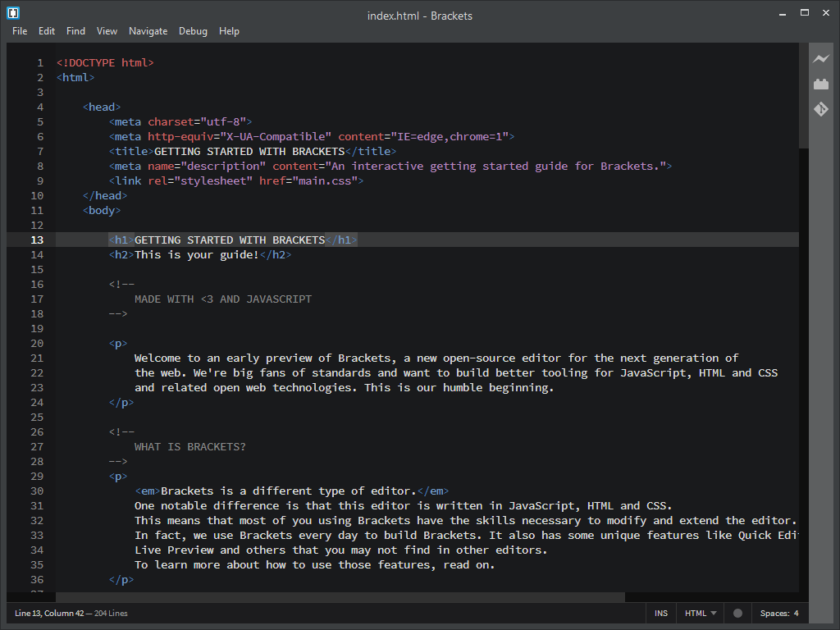Click line number 20 in gutter
Screen dimensions: 840x630
point(37,344)
